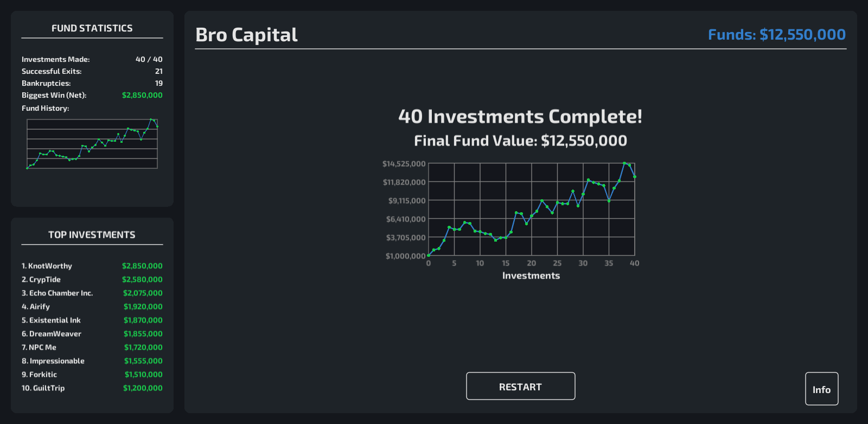The image size is (868, 424).
Task: Click the Fund History mini chart
Action: pos(92,144)
